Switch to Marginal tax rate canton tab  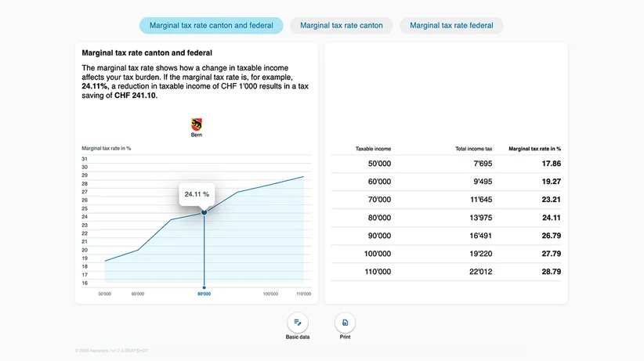click(x=342, y=26)
